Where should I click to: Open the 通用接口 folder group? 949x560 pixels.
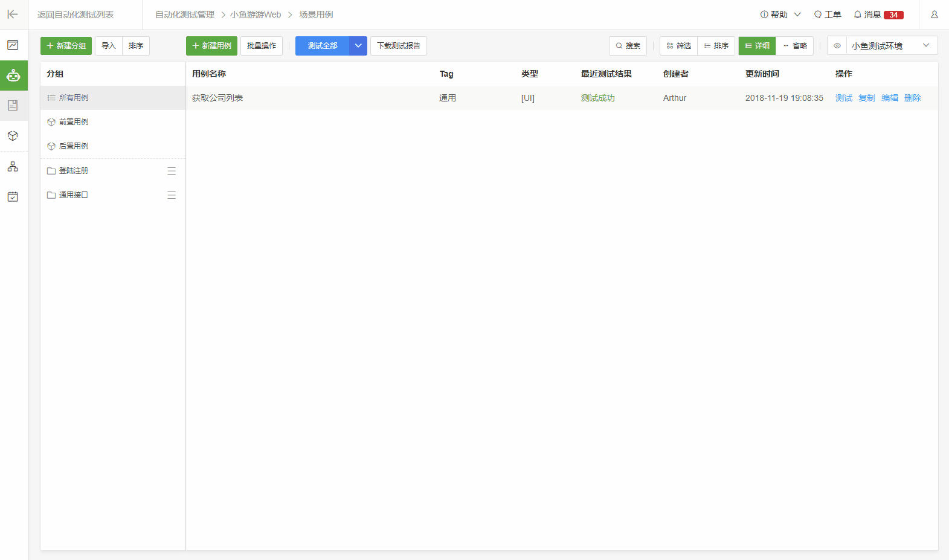(113, 195)
